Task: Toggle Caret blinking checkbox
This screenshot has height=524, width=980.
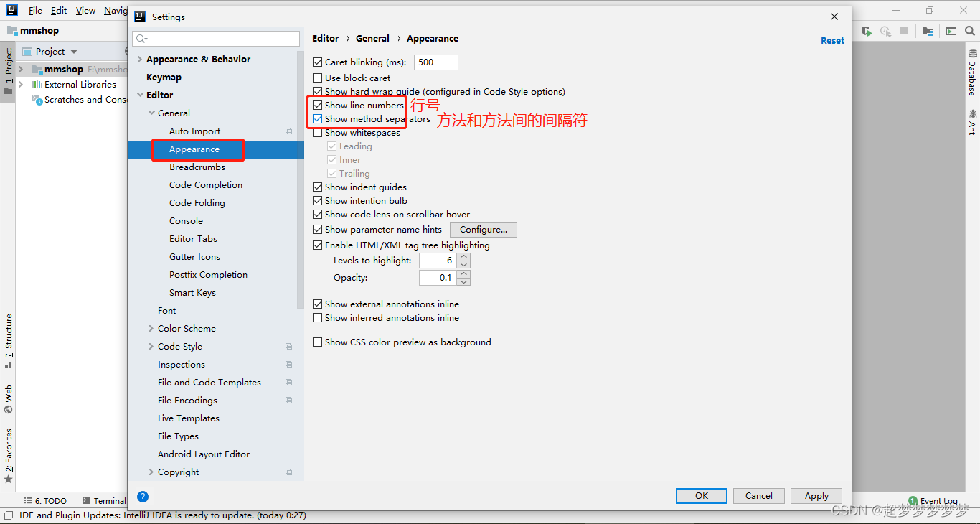Action: (x=317, y=62)
